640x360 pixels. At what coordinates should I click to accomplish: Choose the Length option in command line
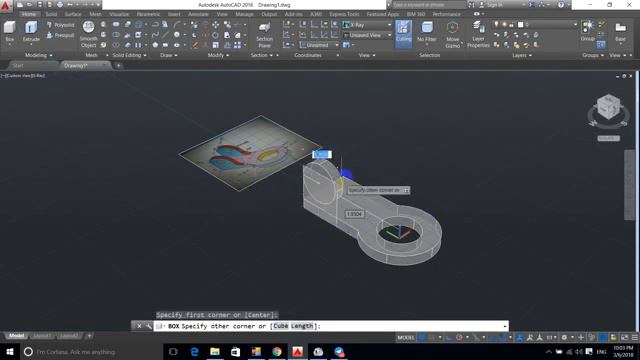pos(302,326)
